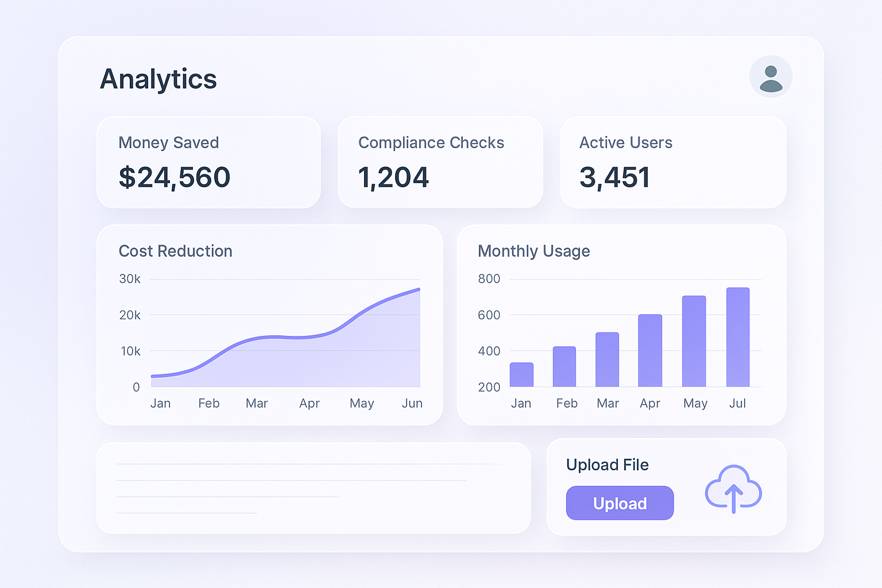Click the May bar in Monthly Usage
882x588 pixels.
click(695, 342)
